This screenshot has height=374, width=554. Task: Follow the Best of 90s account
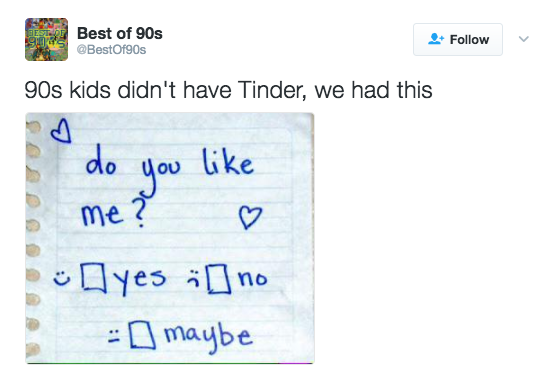click(x=458, y=39)
